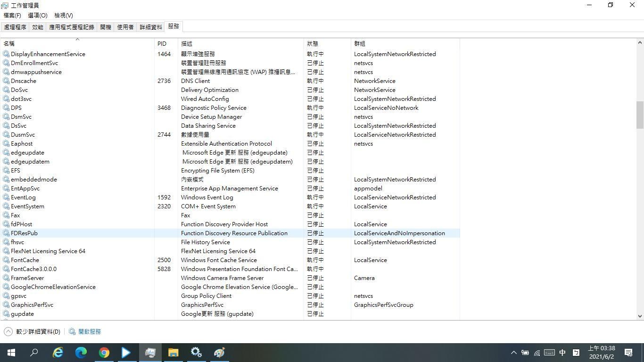This screenshot has height=362, width=644.
Task: Switch to the 詳細資料 tab
Action: pyautogui.click(x=150, y=27)
